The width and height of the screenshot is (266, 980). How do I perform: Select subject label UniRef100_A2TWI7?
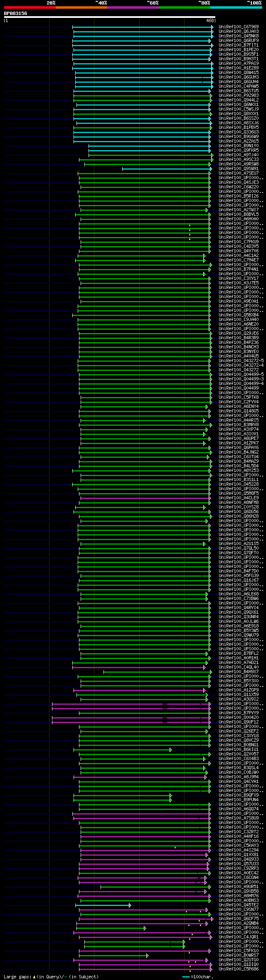pos(239,210)
